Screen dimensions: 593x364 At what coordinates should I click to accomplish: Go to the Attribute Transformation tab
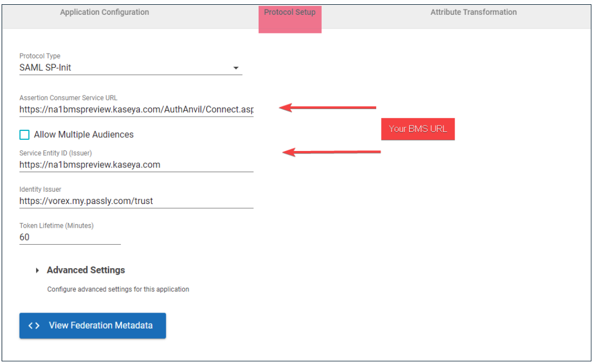[x=473, y=12]
